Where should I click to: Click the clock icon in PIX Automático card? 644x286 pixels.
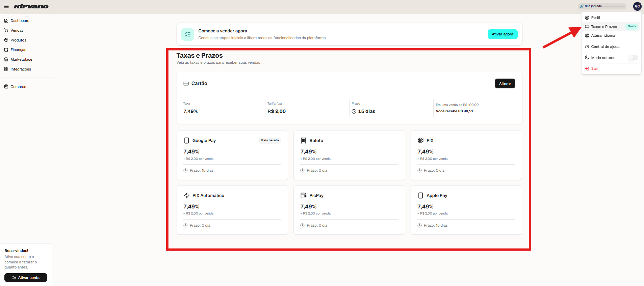185,226
